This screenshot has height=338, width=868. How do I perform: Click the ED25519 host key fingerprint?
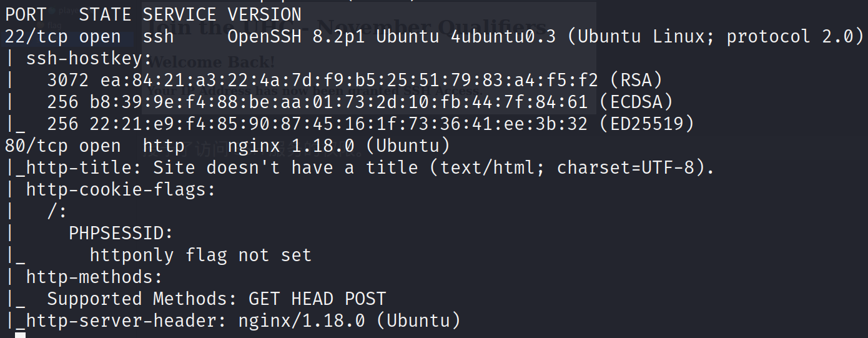370,124
